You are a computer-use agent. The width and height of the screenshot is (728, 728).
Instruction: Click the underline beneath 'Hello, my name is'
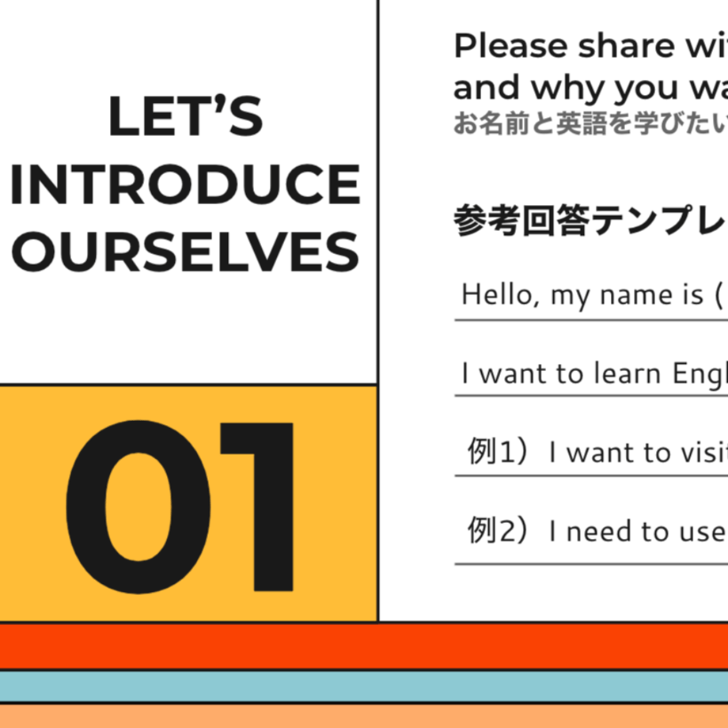[591, 320]
